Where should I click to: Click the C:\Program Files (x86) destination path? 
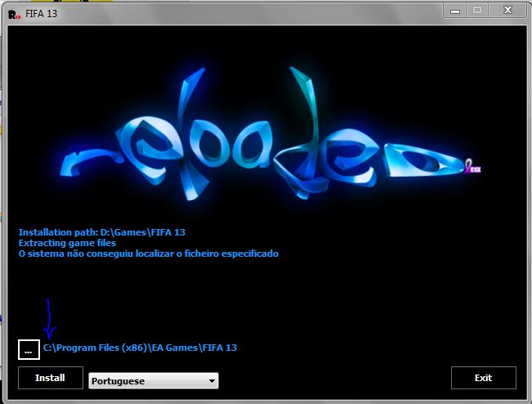click(140, 348)
